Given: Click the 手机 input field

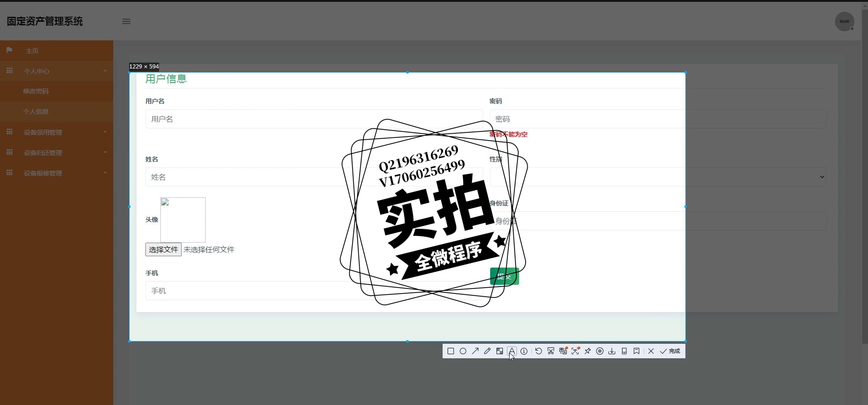Looking at the screenshot, I should (314, 291).
